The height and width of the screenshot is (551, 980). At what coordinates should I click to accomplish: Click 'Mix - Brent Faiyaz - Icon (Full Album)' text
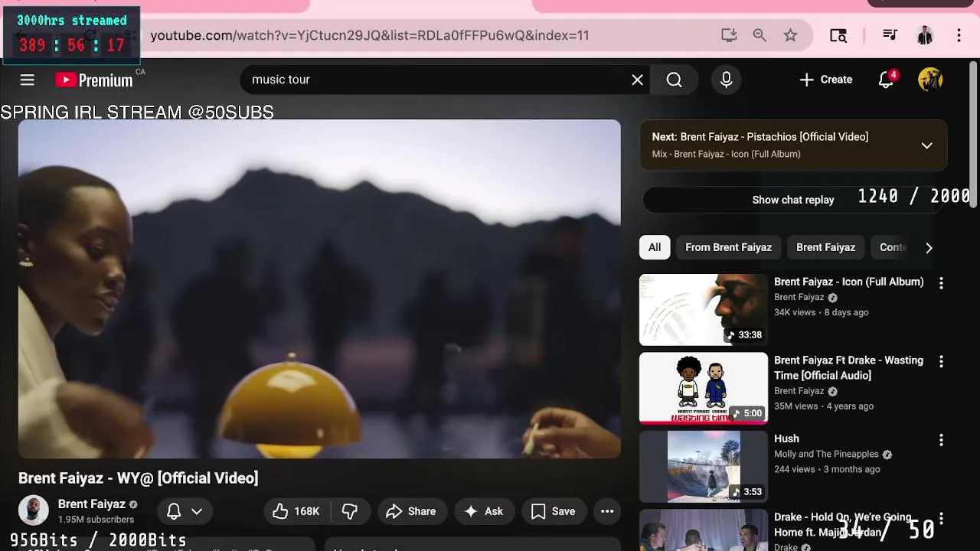[x=726, y=154]
